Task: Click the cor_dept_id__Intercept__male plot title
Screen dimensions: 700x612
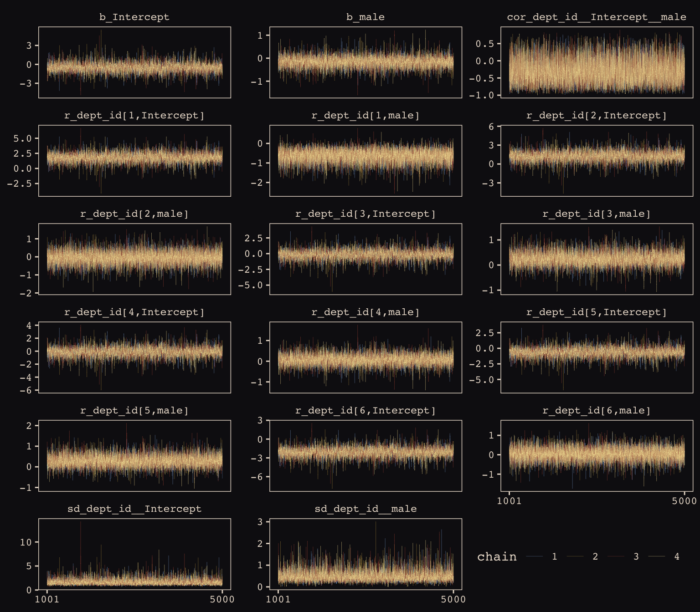Action: [596, 17]
